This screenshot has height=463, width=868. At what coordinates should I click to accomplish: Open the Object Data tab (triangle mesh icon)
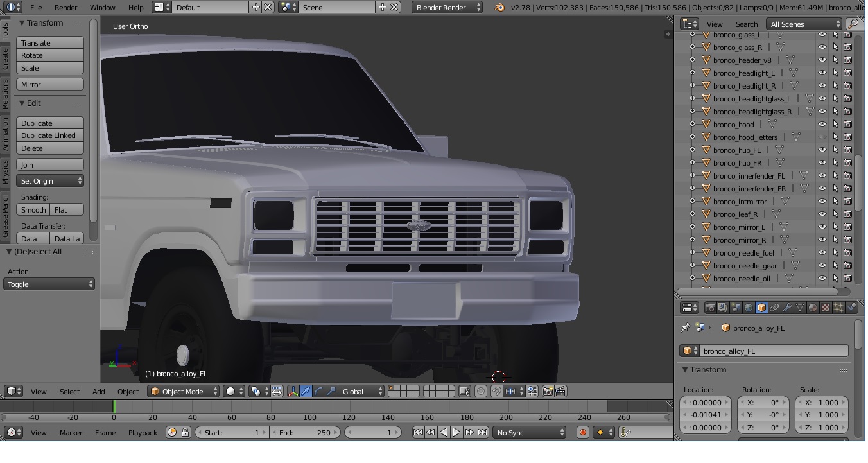tap(800, 308)
